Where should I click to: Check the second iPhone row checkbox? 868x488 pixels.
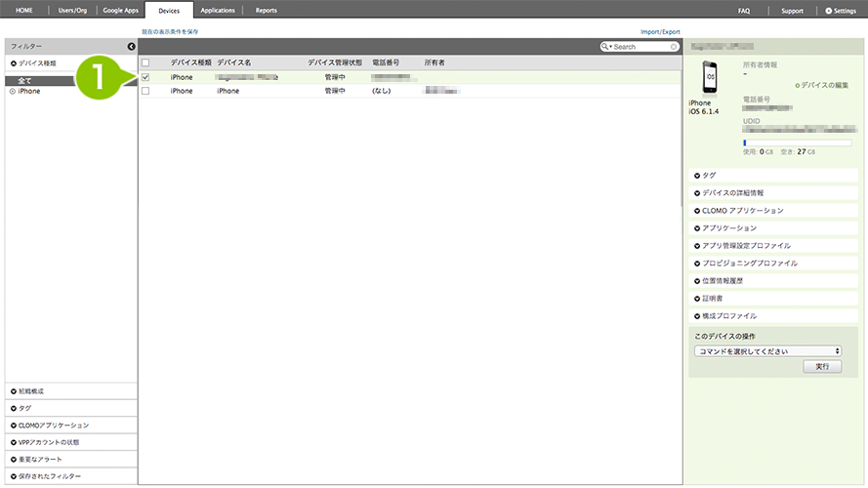coord(145,91)
